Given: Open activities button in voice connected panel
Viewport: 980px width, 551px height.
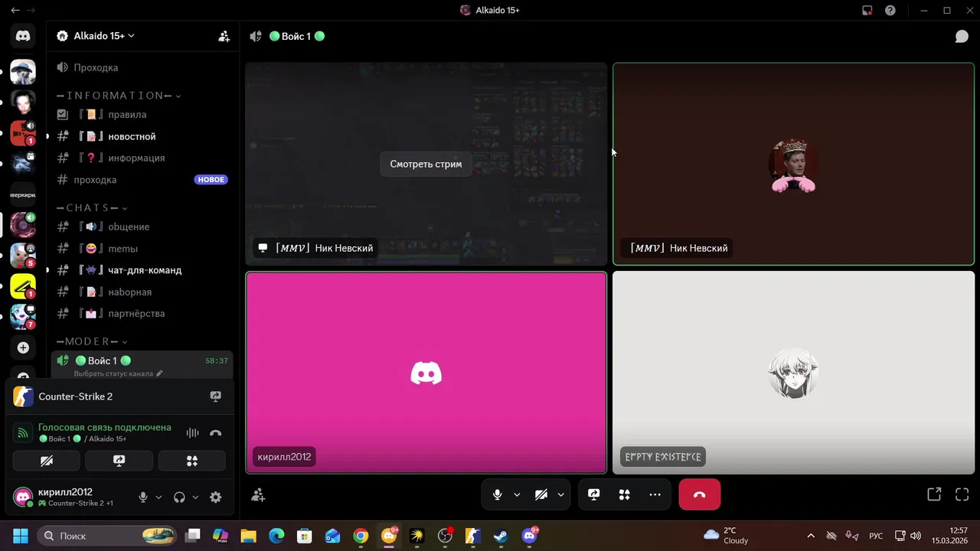Looking at the screenshot, I should click(192, 461).
